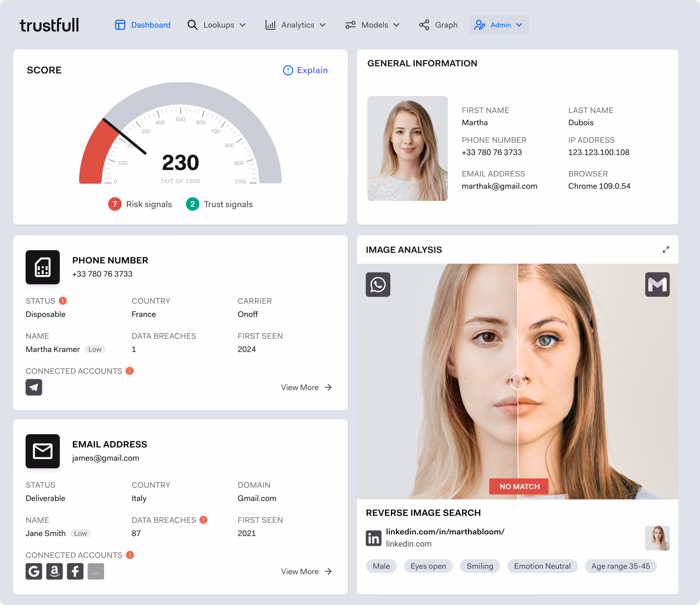The image size is (700, 605).
Task: Click the email Connected Accounts warning icon
Action: click(130, 555)
